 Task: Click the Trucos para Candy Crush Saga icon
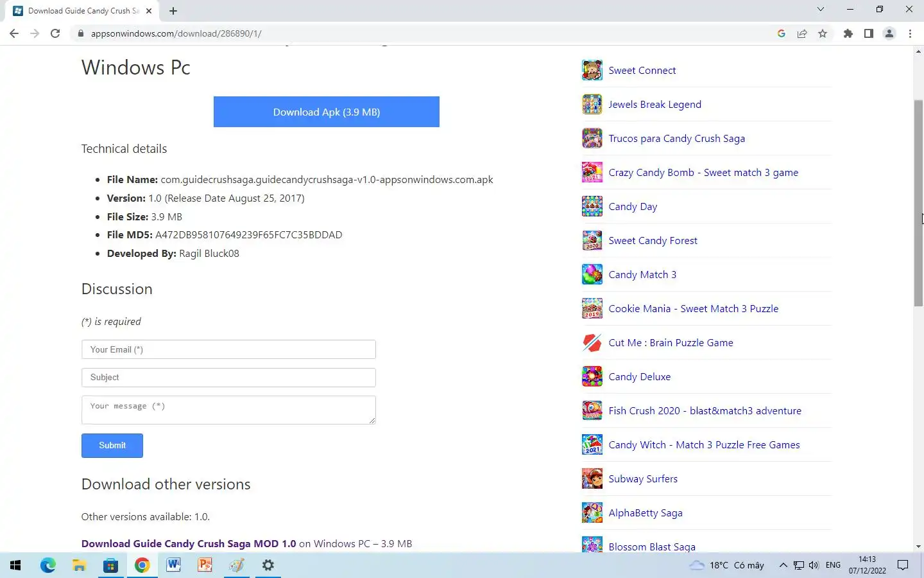pyautogui.click(x=592, y=138)
